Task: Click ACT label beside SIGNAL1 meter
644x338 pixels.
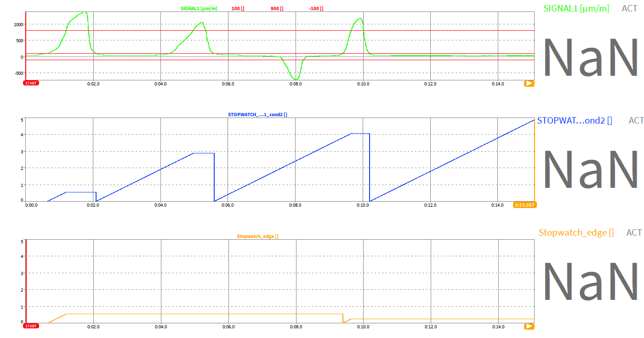Action: click(x=629, y=8)
